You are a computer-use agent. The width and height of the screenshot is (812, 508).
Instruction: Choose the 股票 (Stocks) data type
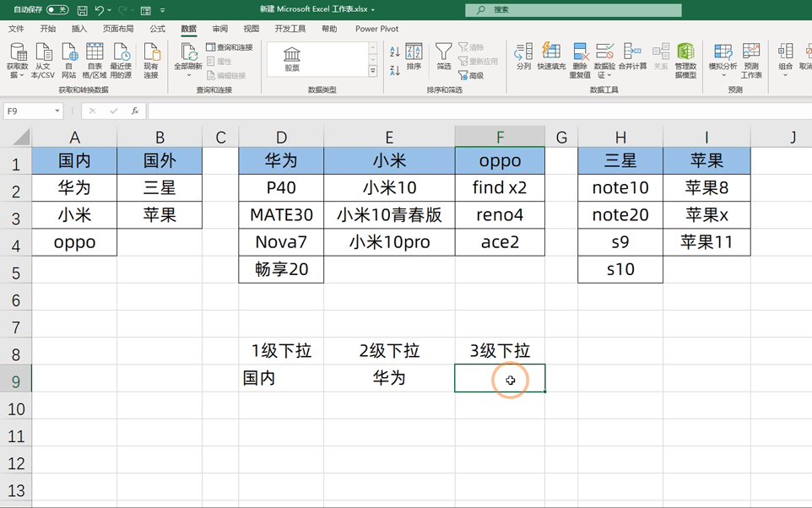pyautogui.click(x=292, y=59)
